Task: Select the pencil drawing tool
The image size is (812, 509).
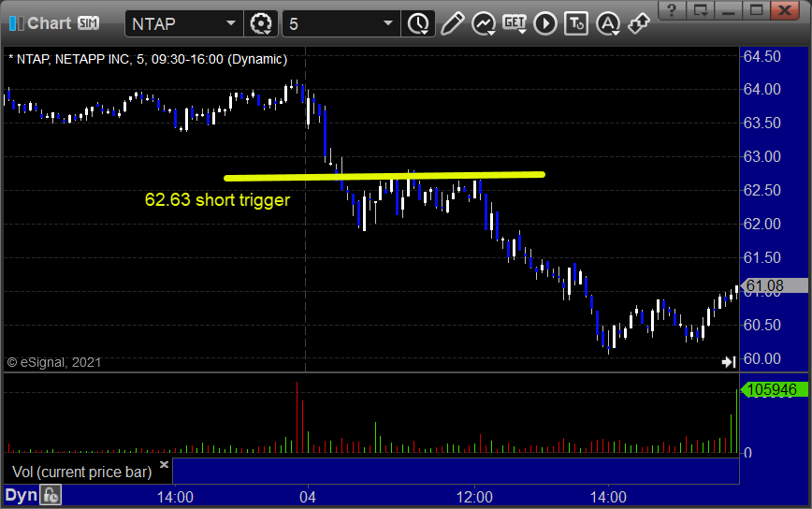Action: click(x=452, y=23)
